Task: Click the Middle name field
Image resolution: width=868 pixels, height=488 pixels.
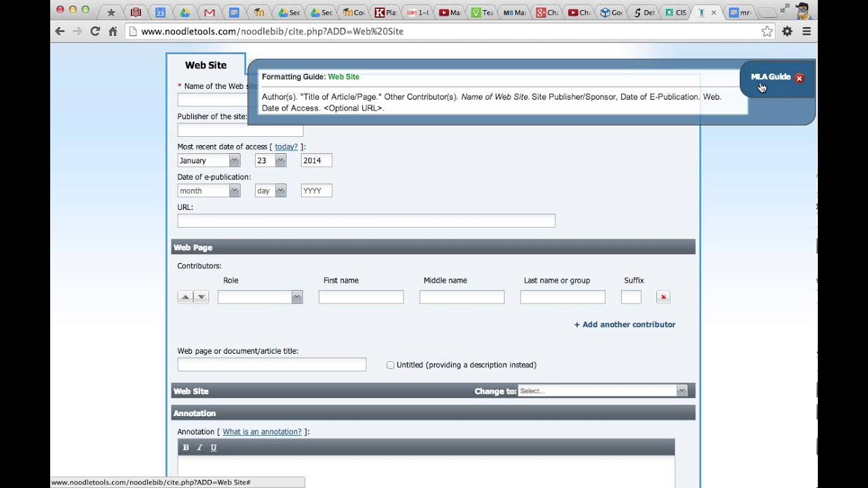Action: [x=462, y=297]
